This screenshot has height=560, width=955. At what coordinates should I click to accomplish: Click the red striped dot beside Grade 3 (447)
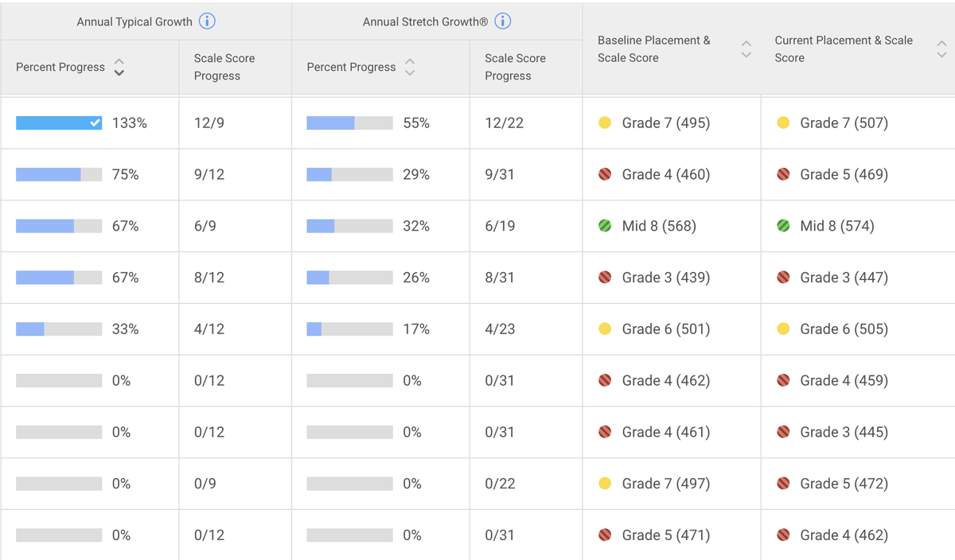783,278
